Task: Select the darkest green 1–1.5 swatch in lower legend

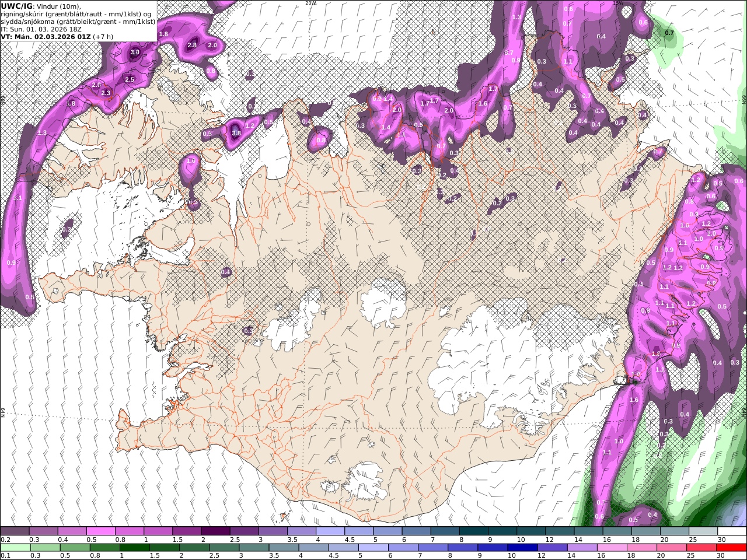Action: pos(135,548)
